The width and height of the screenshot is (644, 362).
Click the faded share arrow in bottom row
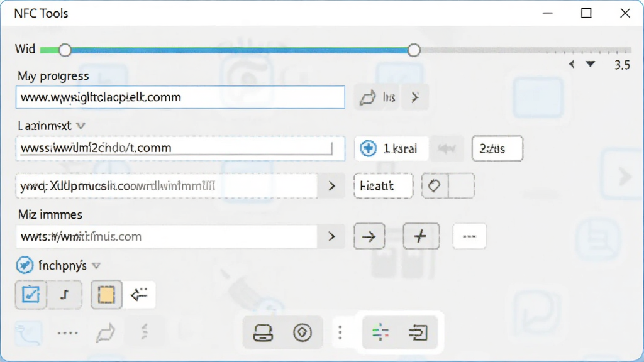[x=106, y=332]
